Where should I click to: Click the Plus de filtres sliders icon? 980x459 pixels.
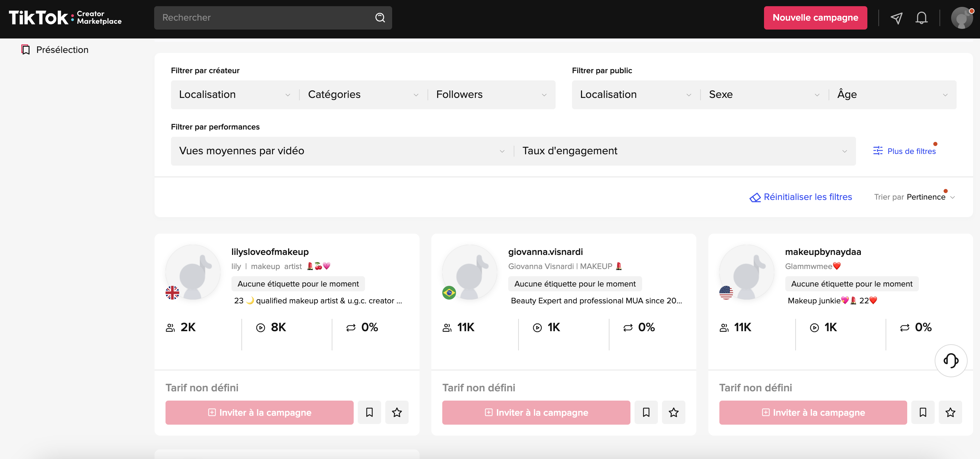(x=878, y=151)
